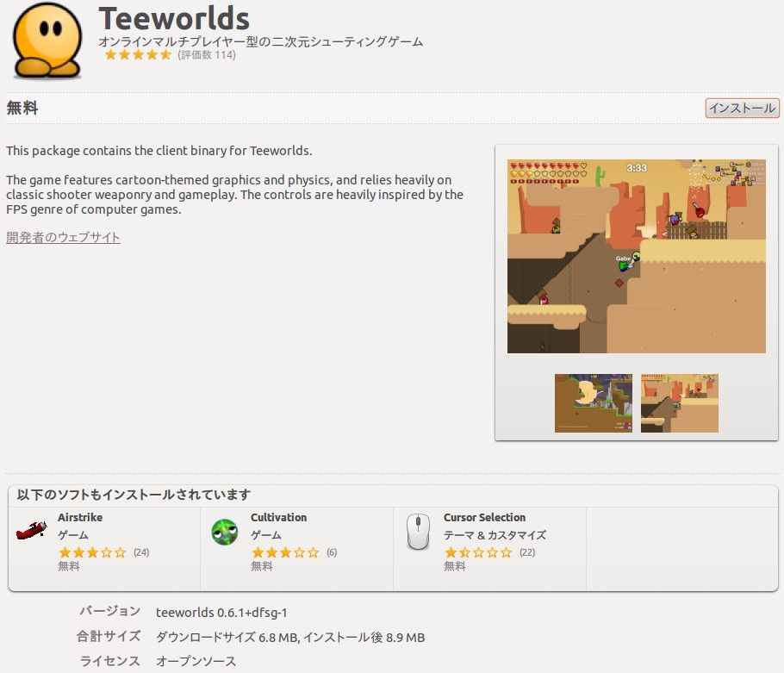784x673 pixels.
Task: Click the ライセンス field label
Action: coord(110,661)
